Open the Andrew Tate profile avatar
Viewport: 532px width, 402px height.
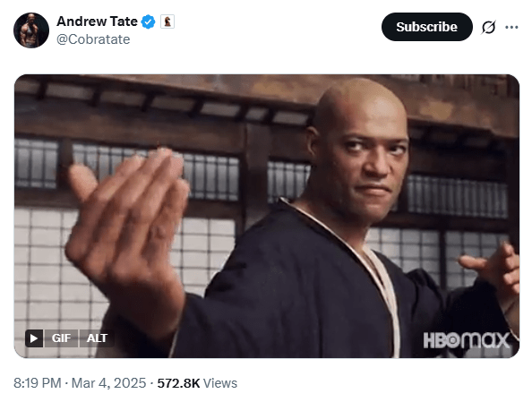click(31, 30)
